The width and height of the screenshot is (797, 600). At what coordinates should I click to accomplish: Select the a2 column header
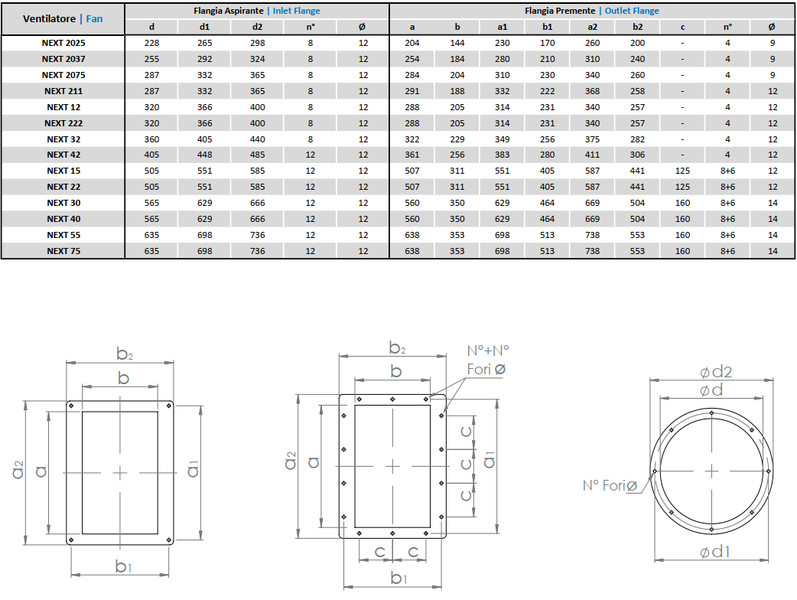(593, 26)
